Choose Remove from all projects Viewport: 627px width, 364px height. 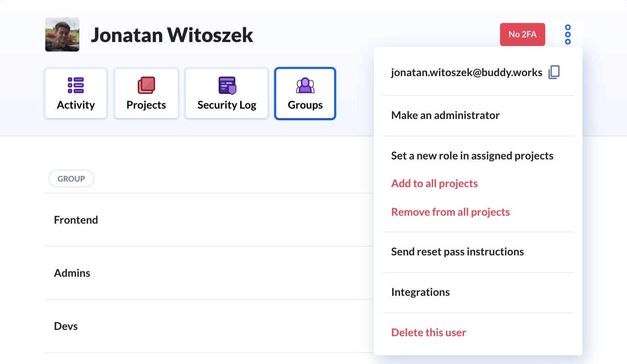click(x=450, y=212)
